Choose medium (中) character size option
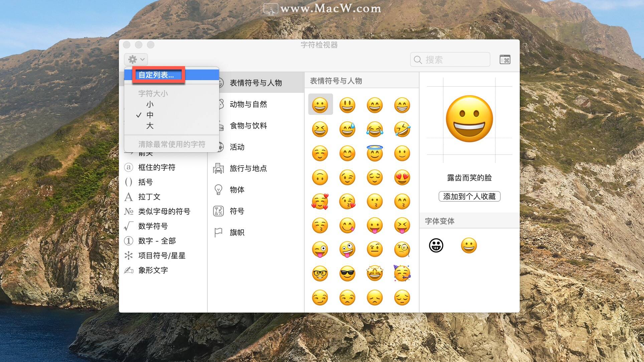 coord(150,115)
